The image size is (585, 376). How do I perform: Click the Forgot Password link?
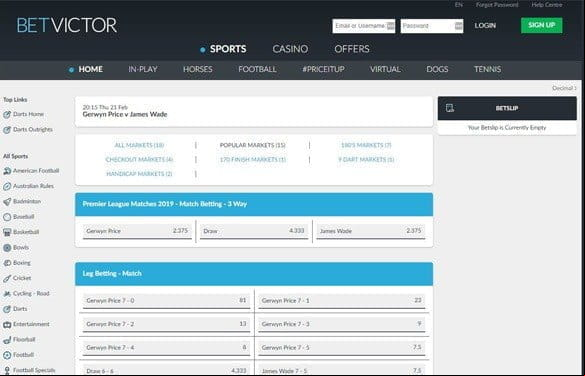[497, 5]
